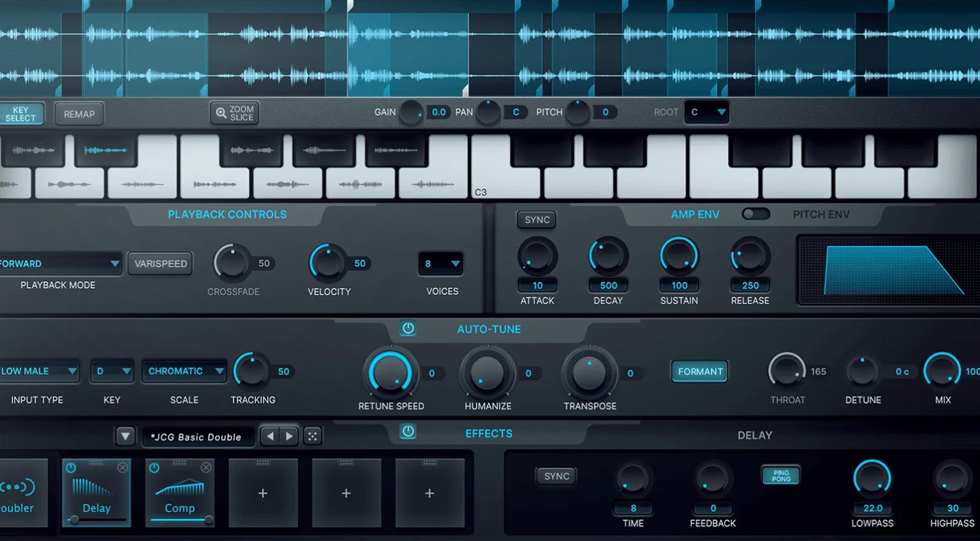Open the Chromatic scale dropdown
Image resolution: width=980 pixels, height=541 pixels.
click(184, 371)
